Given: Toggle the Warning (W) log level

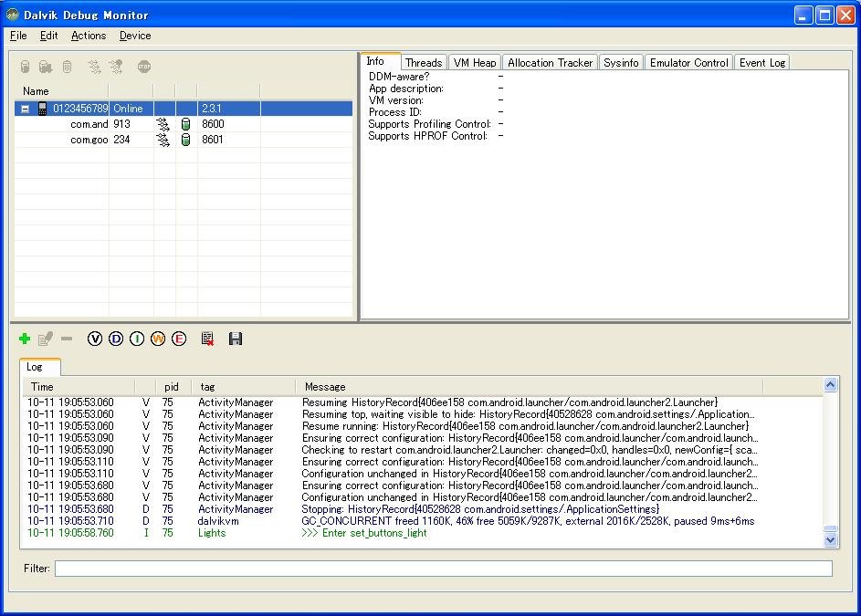Looking at the screenshot, I should point(158,339).
